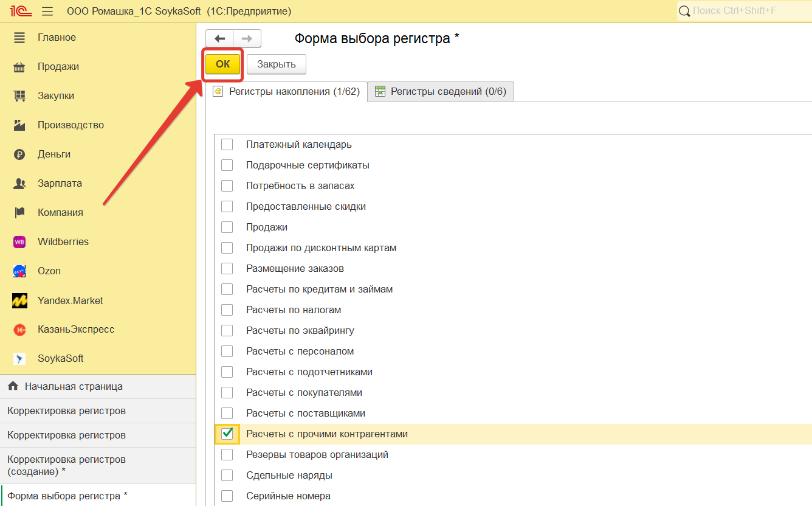Open the second Корректировка регистров tab

coord(98,435)
